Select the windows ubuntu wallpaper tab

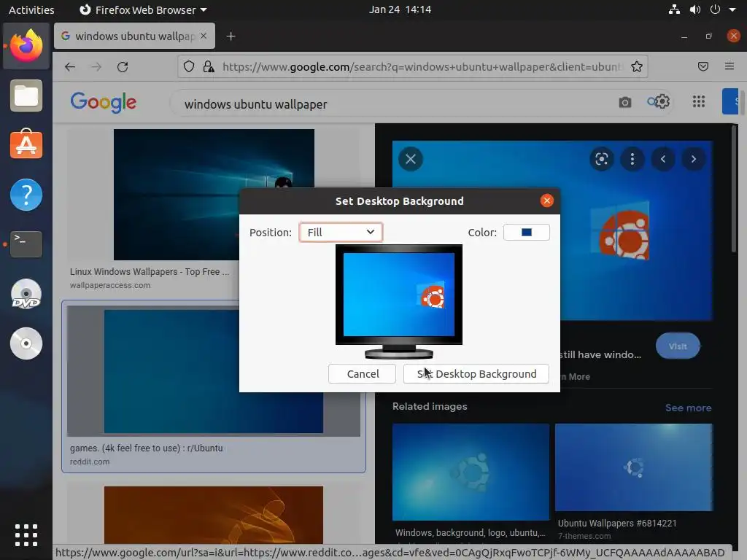[134, 36]
